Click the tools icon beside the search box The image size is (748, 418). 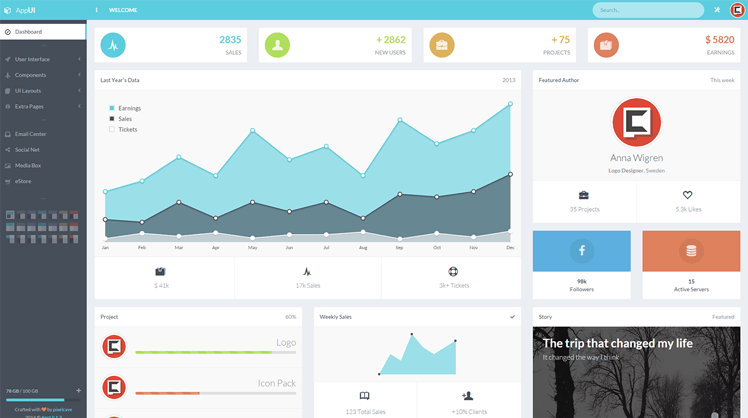pyautogui.click(x=717, y=10)
